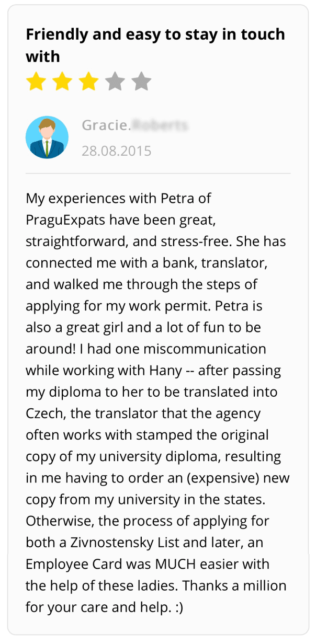316x644 pixels.
Task: Select the fourth gray rating star
Action: 115,82
